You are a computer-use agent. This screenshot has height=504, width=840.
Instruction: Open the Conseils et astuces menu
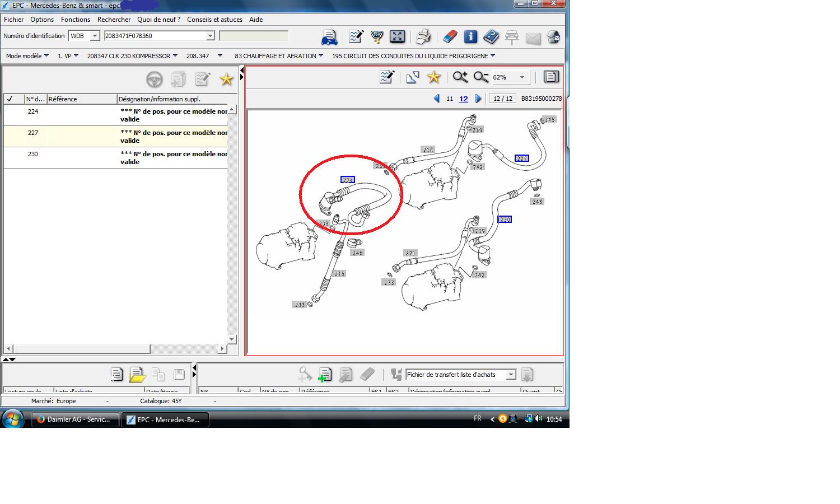click(x=215, y=20)
